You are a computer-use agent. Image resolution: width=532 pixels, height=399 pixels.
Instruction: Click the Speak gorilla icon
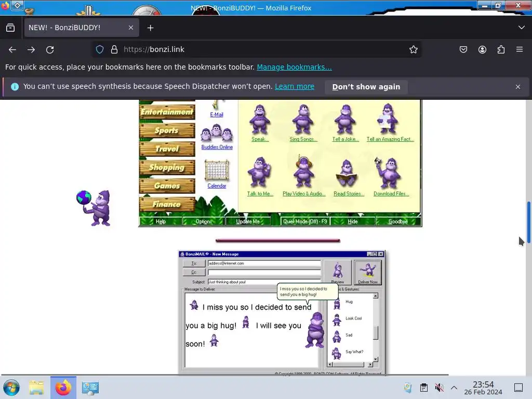260,119
